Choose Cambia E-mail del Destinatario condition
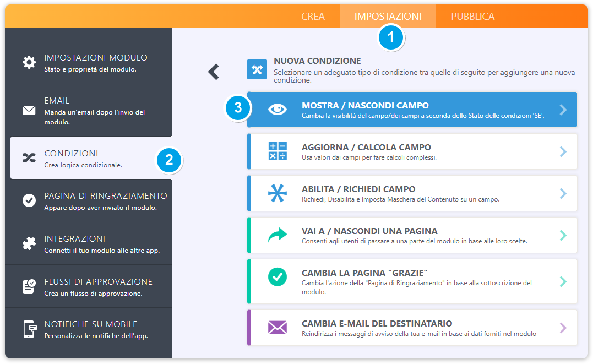This screenshot has width=593, height=364. pos(412,328)
